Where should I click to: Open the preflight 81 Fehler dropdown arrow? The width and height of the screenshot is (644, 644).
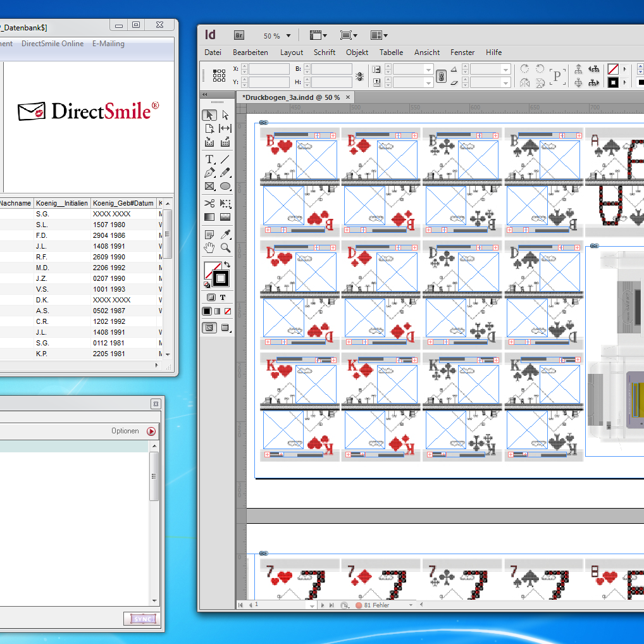click(411, 605)
